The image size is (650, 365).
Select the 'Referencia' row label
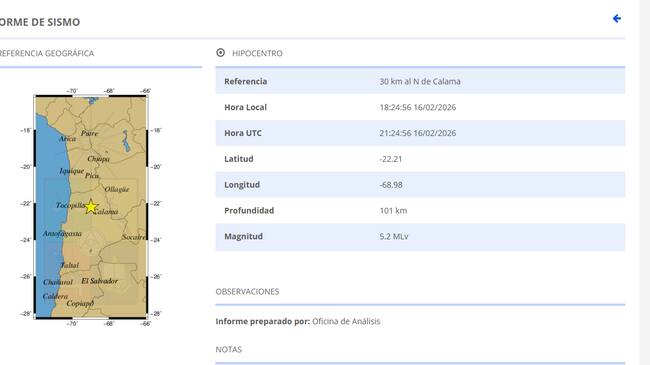click(245, 81)
